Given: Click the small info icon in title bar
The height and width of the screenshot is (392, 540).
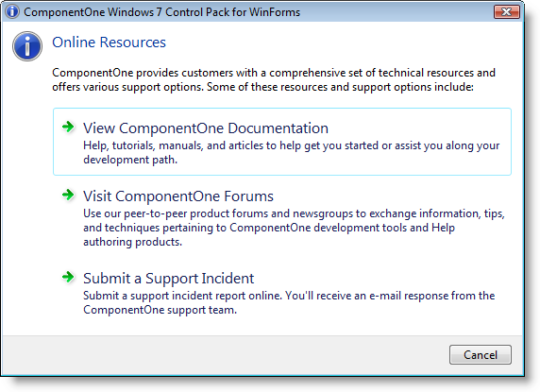Looking at the screenshot, I should point(12,11).
